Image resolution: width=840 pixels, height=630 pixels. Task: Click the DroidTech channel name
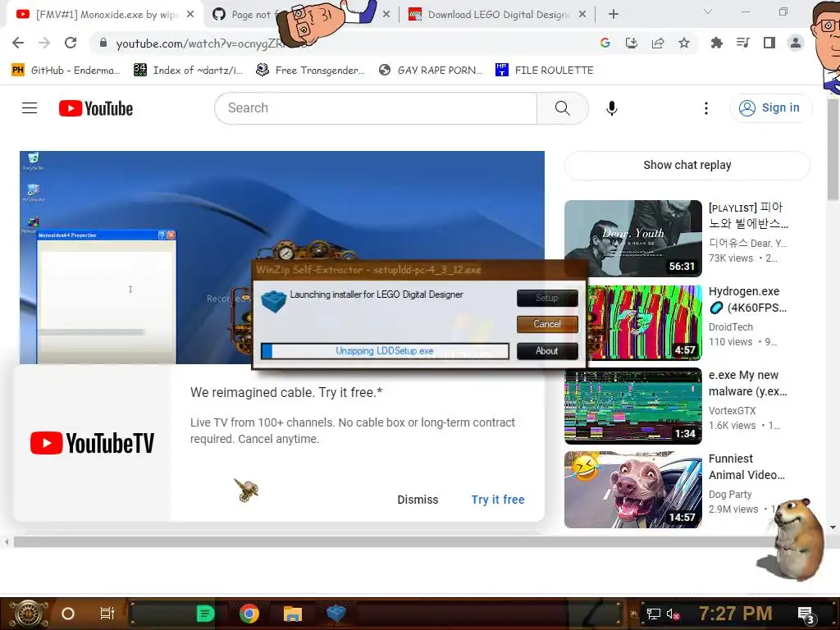click(x=730, y=326)
